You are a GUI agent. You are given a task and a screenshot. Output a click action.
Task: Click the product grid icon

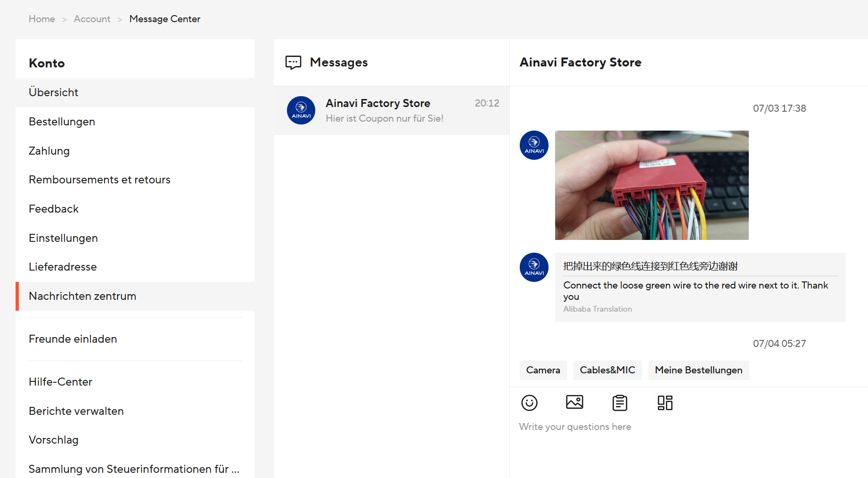(665, 403)
